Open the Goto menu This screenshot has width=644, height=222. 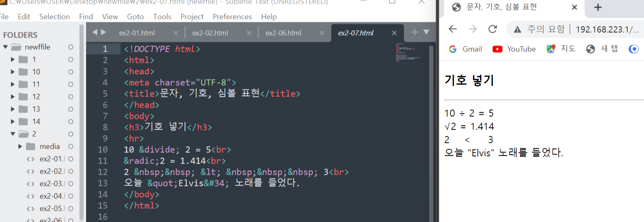tap(136, 17)
